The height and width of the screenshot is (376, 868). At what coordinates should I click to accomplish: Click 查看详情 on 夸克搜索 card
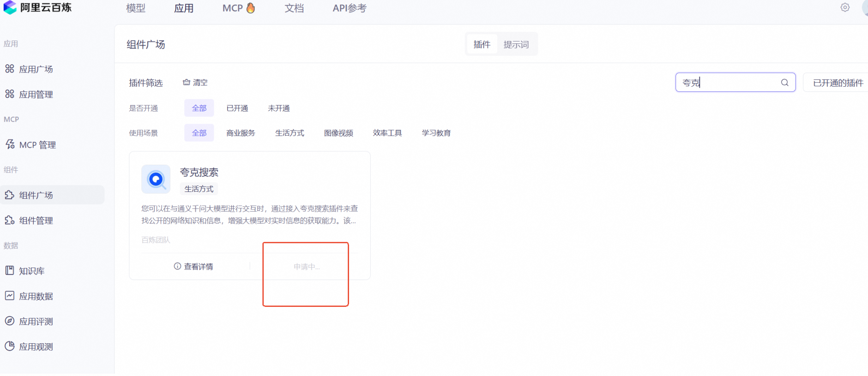[193, 266]
